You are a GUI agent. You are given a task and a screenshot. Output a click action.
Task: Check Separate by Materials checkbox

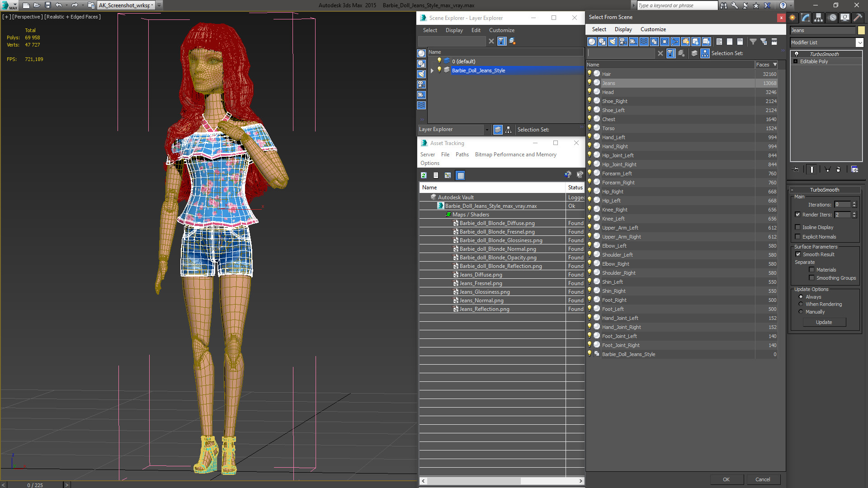tap(811, 270)
